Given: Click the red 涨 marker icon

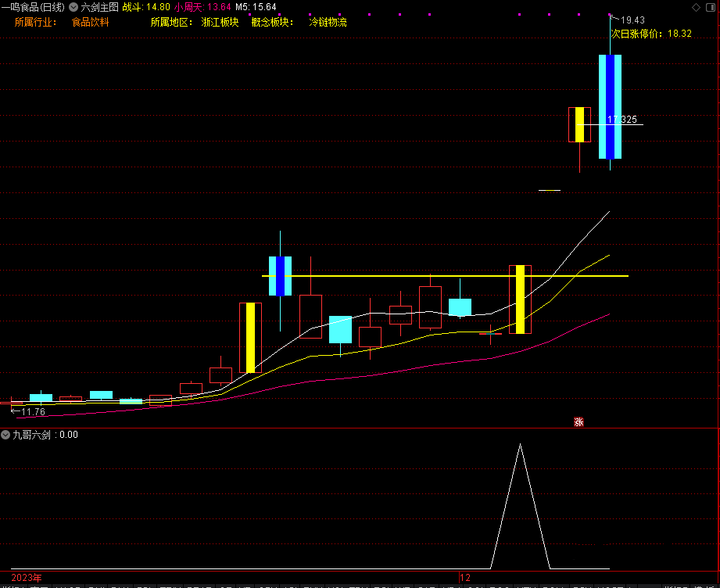Looking at the screenshot, I should click(579, 422).
